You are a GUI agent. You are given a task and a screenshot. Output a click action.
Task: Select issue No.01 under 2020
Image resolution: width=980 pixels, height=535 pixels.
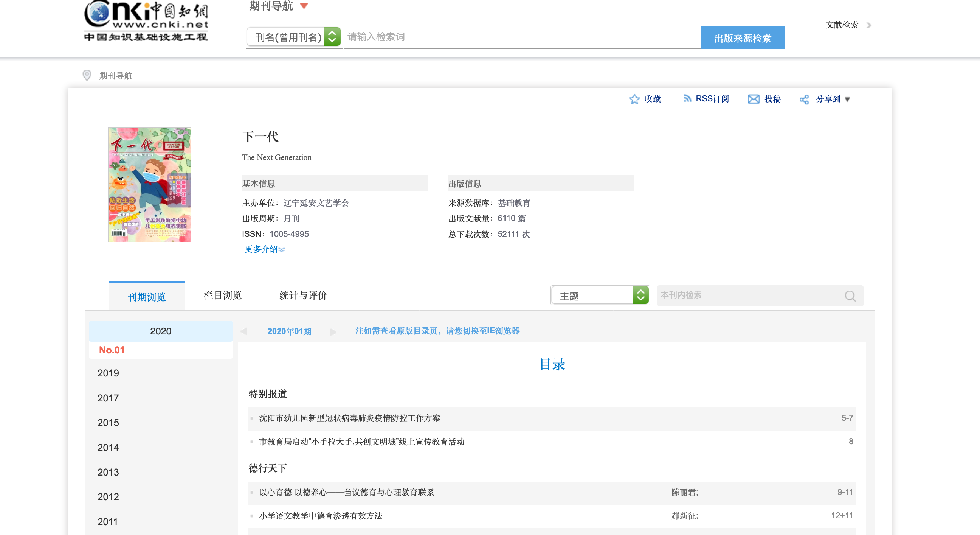pos(112,350)
